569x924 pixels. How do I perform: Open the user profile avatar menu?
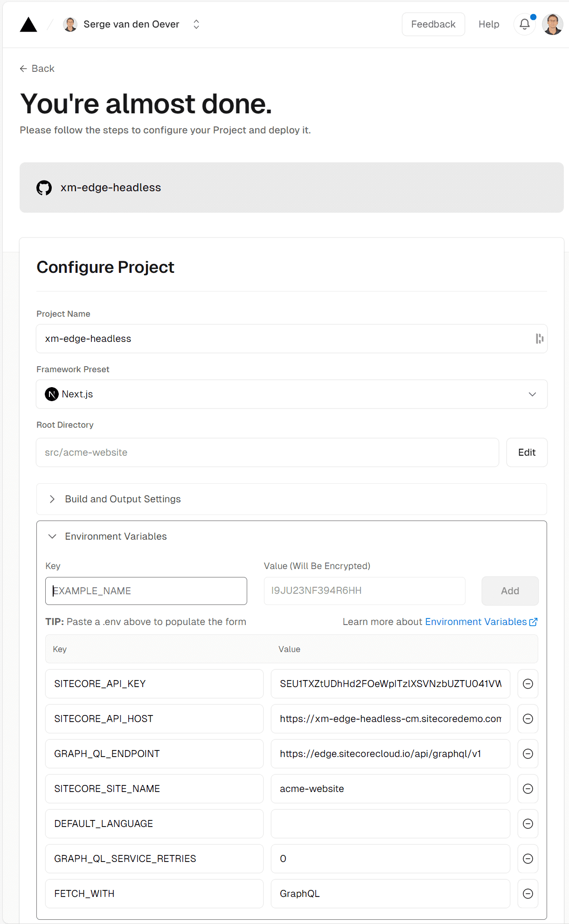[x=552, y=24]
